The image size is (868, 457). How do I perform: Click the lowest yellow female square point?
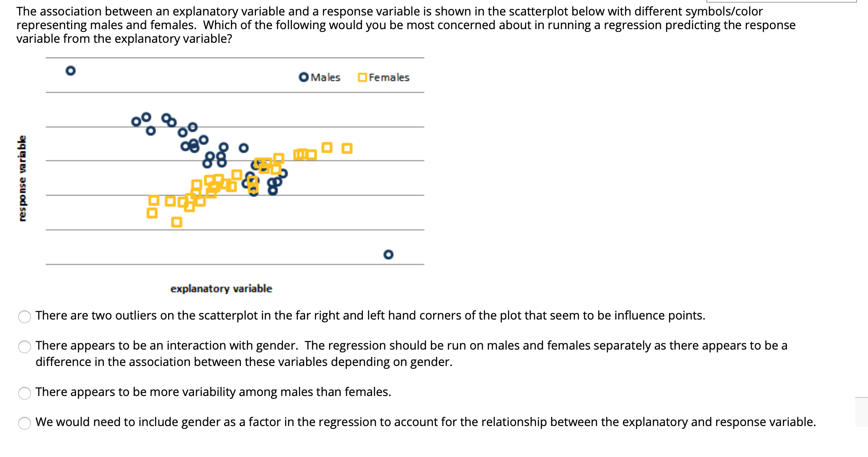176,222
